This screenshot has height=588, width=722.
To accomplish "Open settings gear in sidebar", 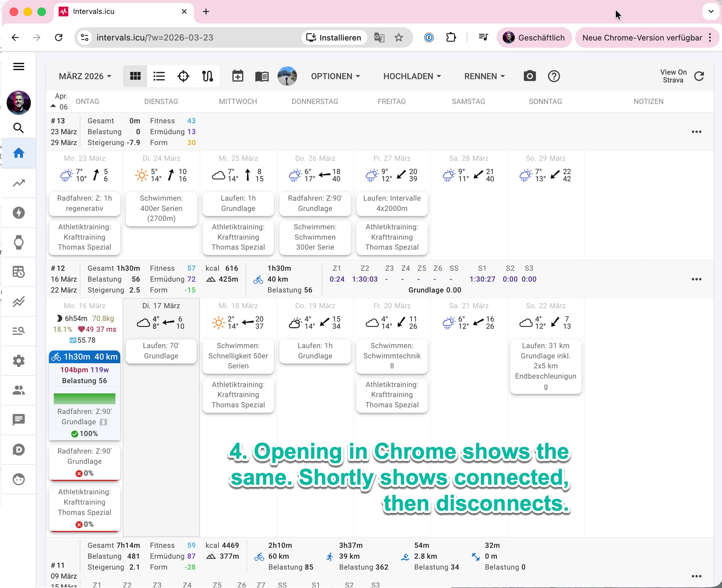I will 18,361.
